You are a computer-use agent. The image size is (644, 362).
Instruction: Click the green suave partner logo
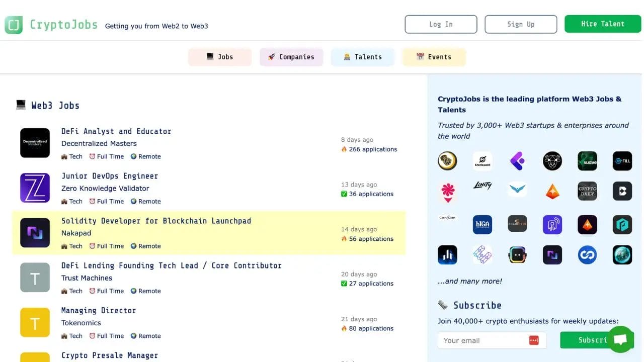point(587,161)
